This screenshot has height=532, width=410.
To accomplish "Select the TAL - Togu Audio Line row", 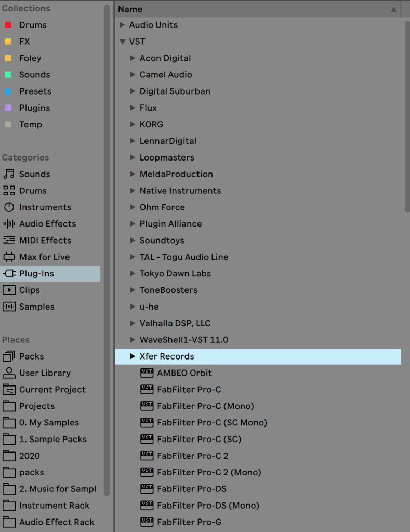I will tap(258, 257).
